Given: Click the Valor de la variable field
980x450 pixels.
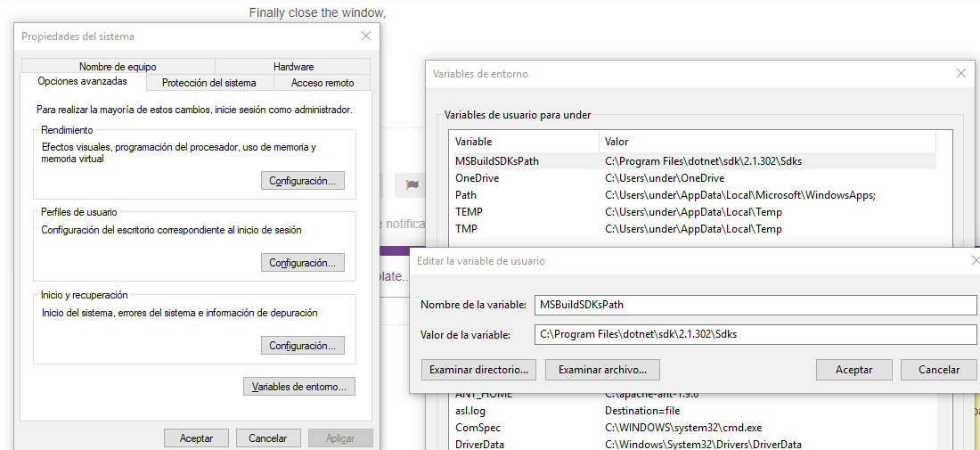Looking at the screenshot, I should pyautogui.click(x=755, y=334).
